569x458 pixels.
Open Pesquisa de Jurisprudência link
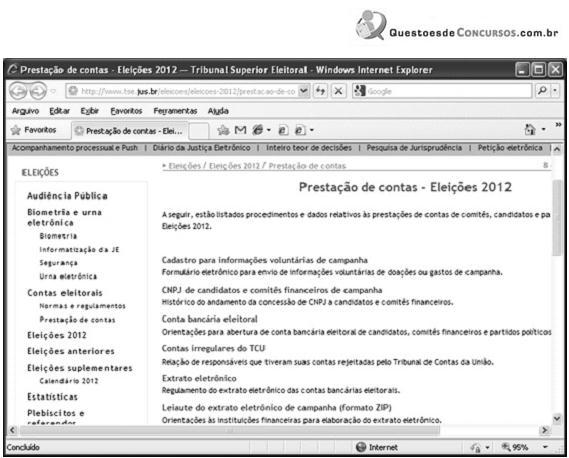pyautogui.click(x=414, y=148)
